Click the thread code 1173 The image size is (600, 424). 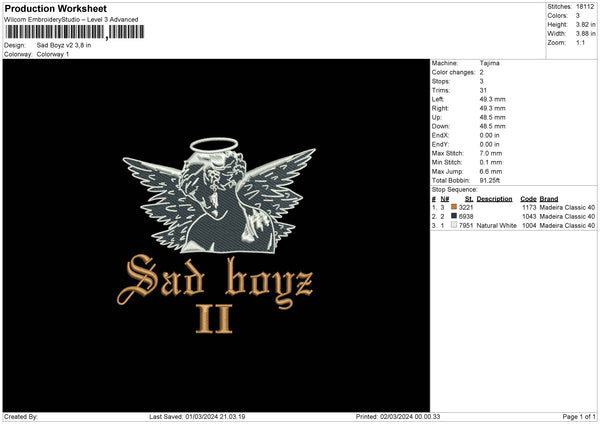pyautogui.click(x=529, y=207)
